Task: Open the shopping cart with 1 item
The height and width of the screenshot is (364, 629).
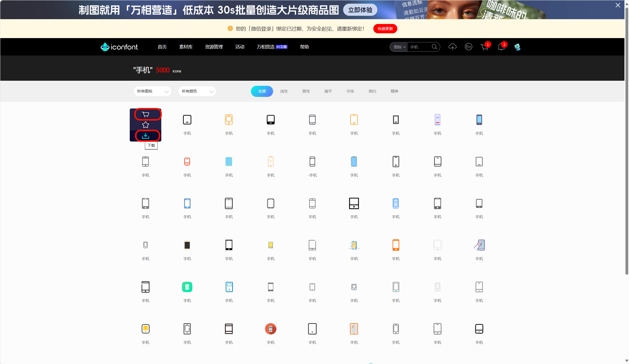Action: click(x=485, y=47)
